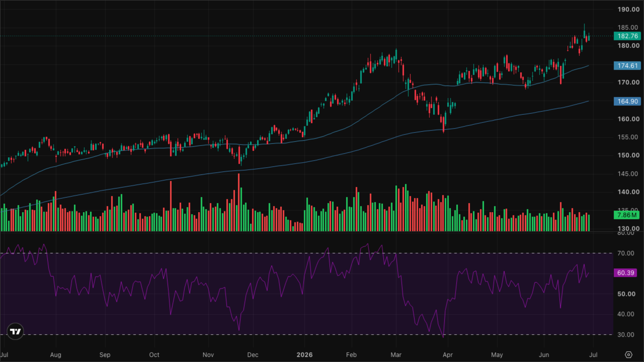
Task: Click the Jun label on time axis
Action: 544,355
